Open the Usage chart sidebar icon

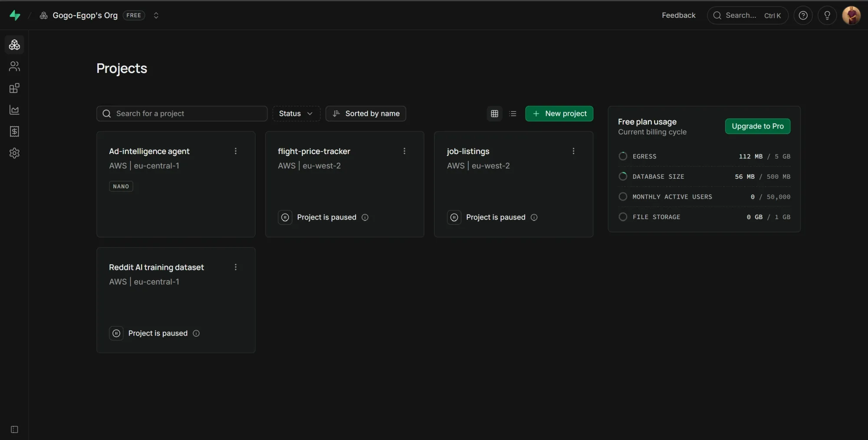[14, 110]
